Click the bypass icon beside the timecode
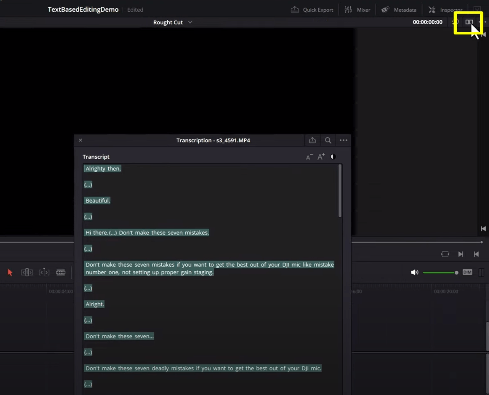The width and height of the screenshot is (489, 395). pyautogui.click(x=455, y=22)
